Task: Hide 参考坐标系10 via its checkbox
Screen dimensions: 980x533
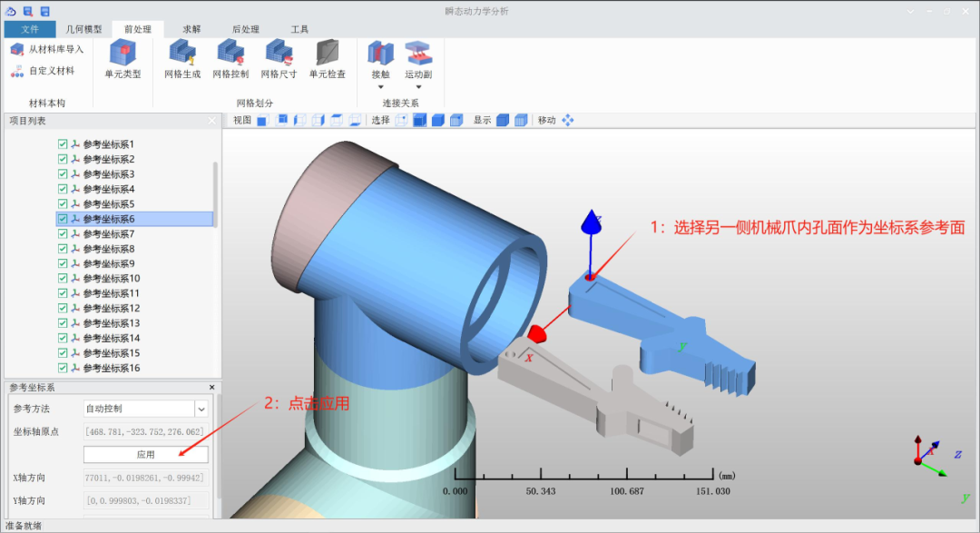Action: coord(63,279)
